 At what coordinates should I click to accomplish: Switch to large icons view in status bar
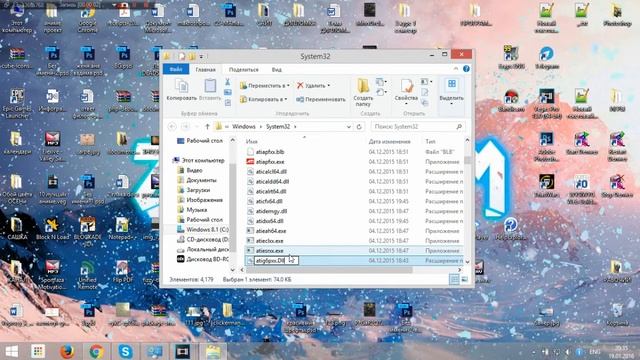click(x=464, y=280)
